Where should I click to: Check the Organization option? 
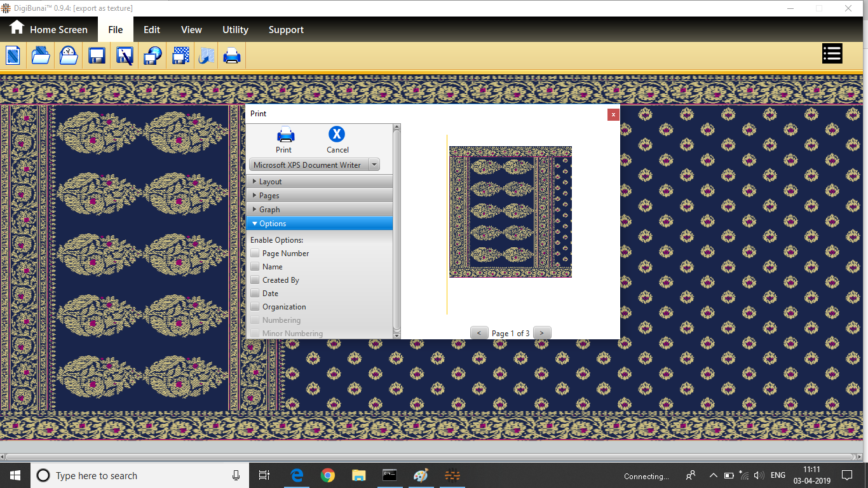click(x=255, y=306)
